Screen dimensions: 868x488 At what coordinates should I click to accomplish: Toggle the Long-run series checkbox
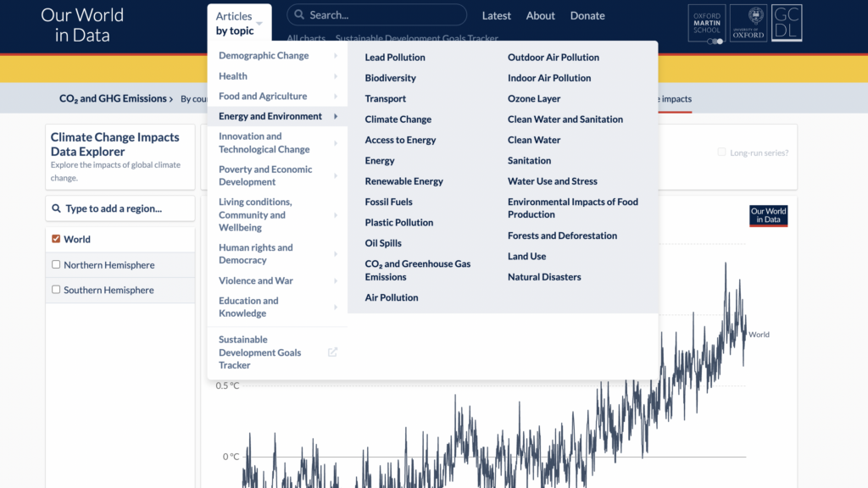(x=721, y=152)
